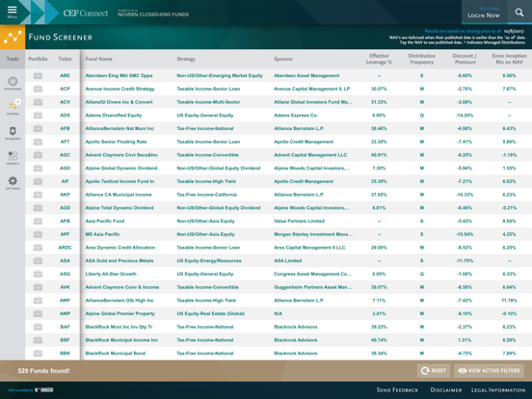Sort by Since Inception Rtn on NAV
532x399 pixels.
(509, 59)
